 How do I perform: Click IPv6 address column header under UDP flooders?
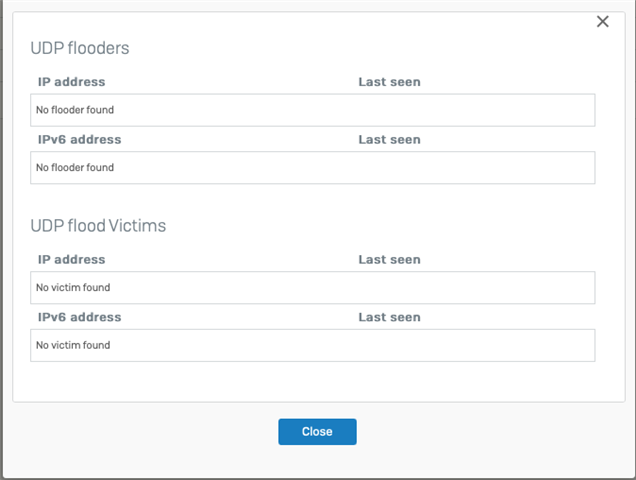tap(80, 140)
